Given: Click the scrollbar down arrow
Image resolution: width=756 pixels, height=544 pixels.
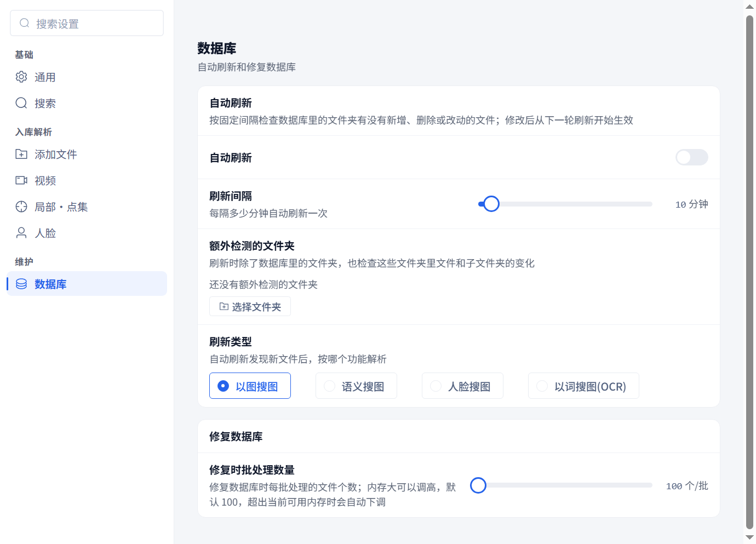Looking at the screenshot, I should click(x=749, y=537).
